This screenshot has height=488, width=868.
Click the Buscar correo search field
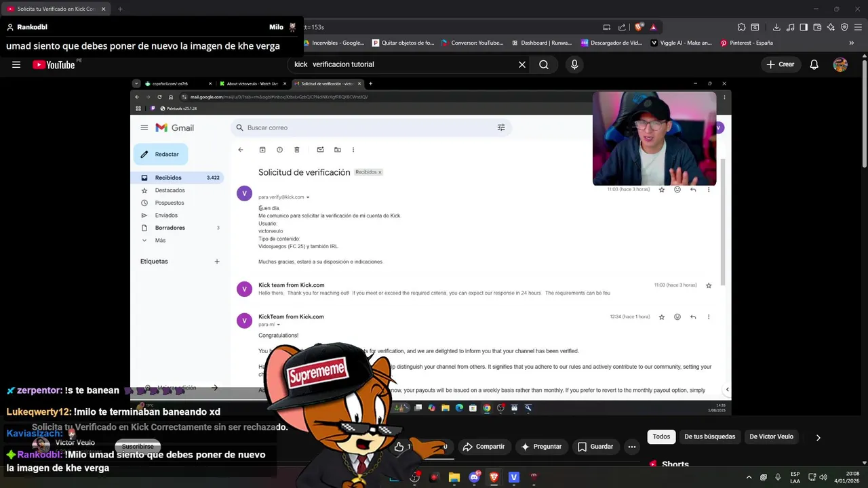370,127
